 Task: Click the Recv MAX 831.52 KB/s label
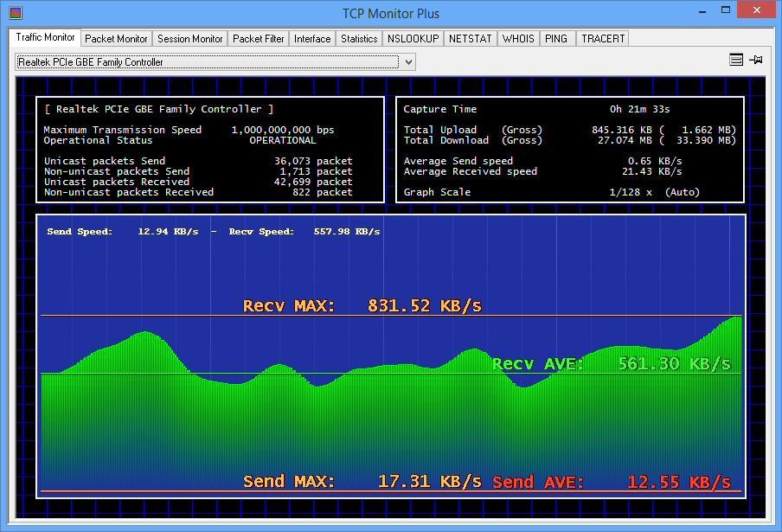[x=362, y=305]
